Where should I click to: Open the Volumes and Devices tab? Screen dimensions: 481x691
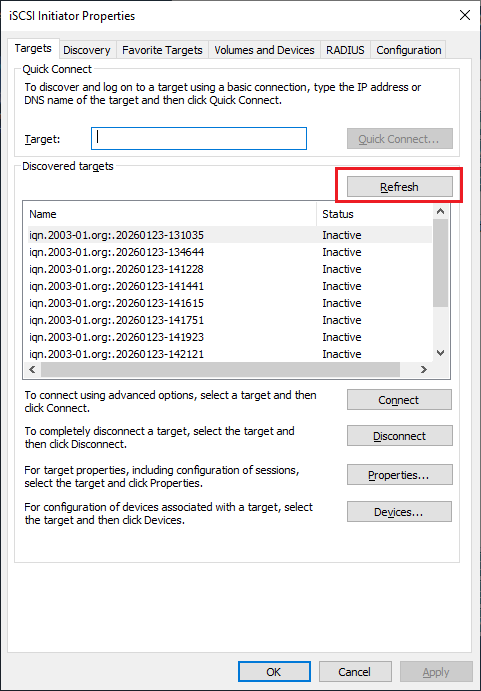(265, 50)
